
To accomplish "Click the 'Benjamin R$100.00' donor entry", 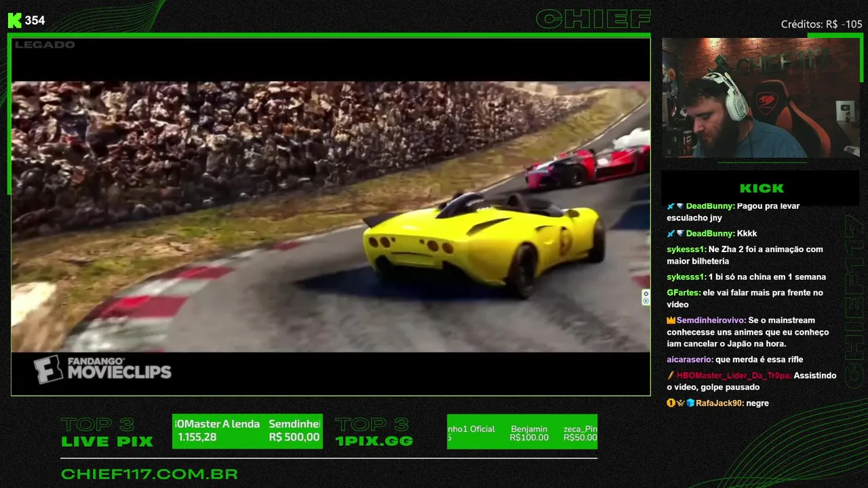I will tap(529, 433).
